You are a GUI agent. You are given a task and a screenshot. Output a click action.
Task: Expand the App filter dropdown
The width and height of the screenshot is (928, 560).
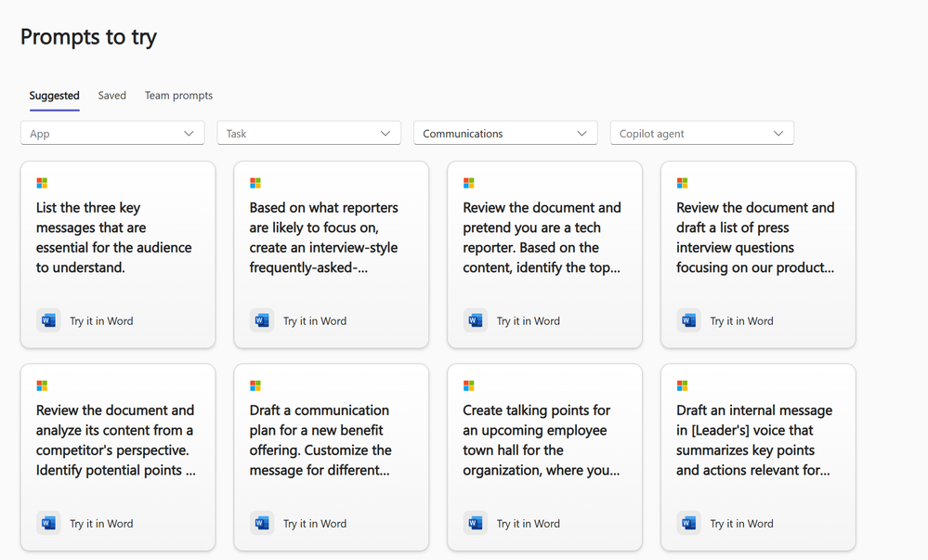[x=112, y=133]
